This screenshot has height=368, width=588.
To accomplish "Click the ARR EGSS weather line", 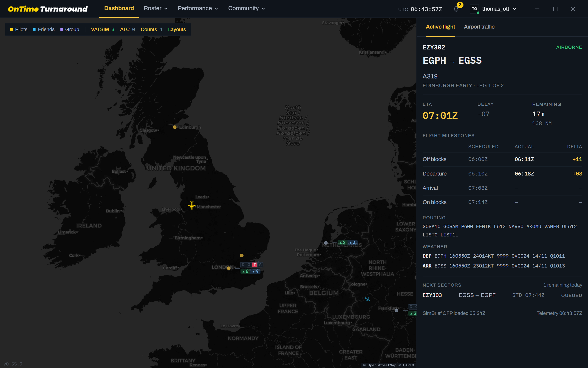I will point(494,266).
